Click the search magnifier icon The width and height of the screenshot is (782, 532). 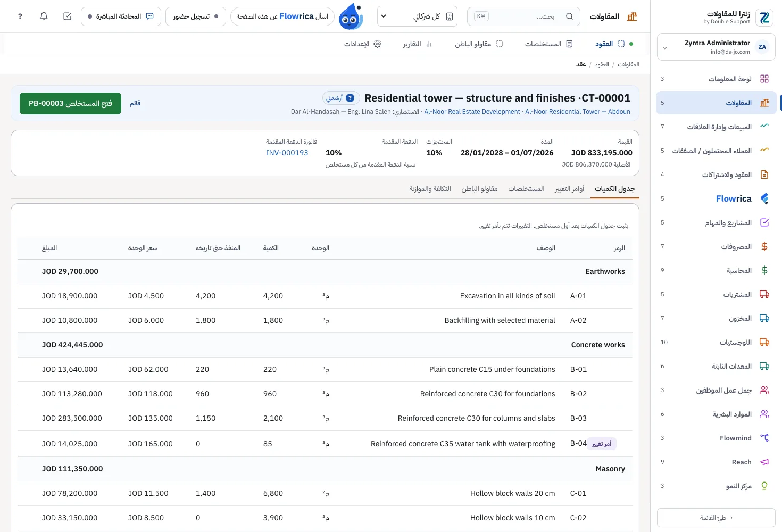point(569,16)
